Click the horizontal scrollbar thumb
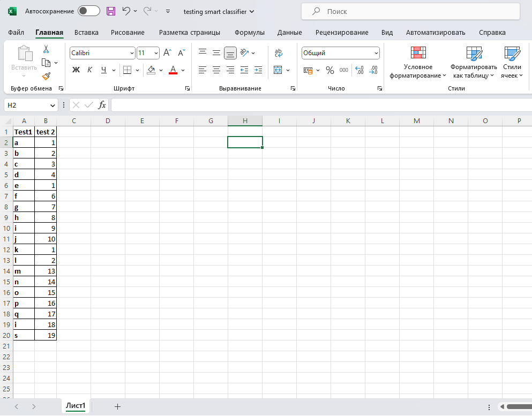The width and height of the screenshot is (532, 416). point(519,406)
